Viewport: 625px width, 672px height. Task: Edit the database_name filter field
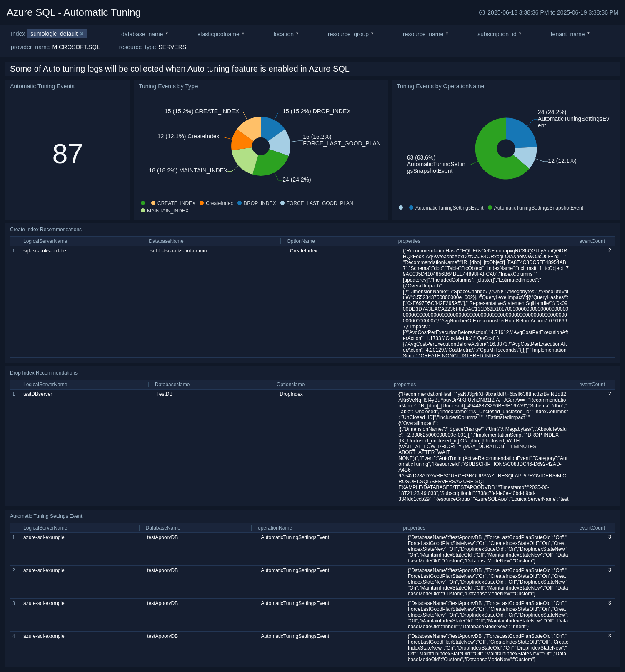176,34
